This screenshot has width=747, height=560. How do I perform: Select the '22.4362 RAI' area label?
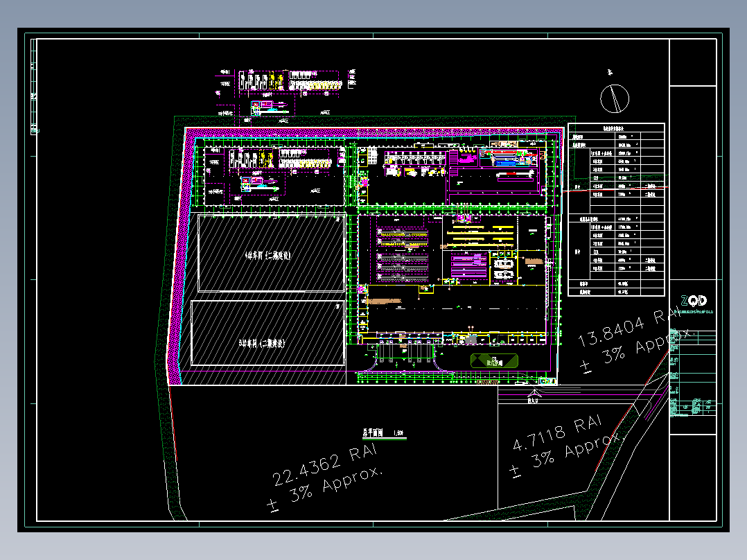point(324,465)
